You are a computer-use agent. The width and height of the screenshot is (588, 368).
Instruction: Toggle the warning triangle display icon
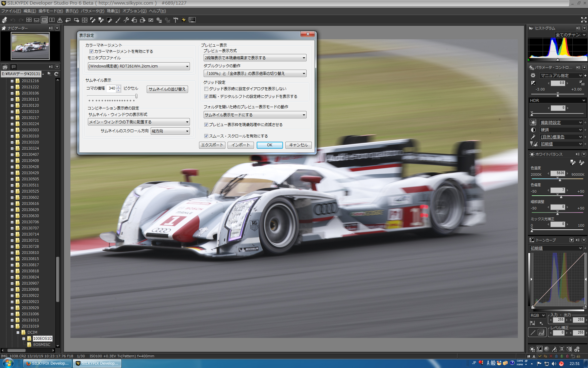coord(60,20)
